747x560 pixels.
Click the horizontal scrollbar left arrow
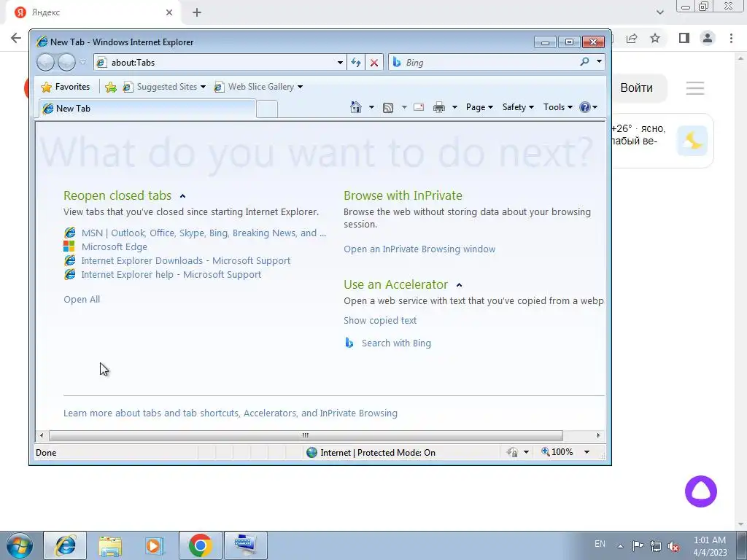pos(42,435)
